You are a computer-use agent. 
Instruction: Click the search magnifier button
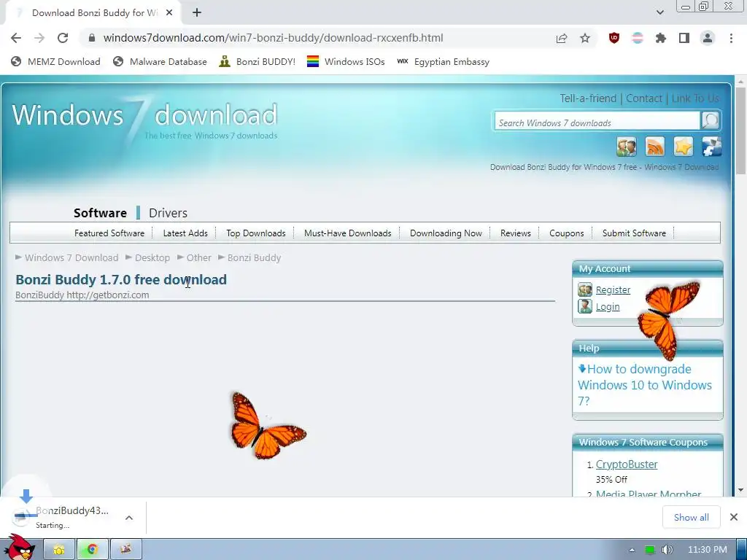tap(711, 121)
